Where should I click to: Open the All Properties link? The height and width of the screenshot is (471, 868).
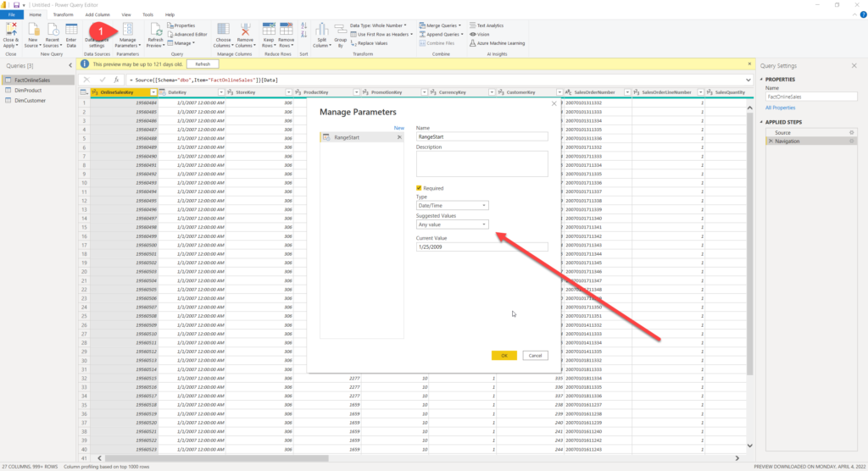point(780,108)
